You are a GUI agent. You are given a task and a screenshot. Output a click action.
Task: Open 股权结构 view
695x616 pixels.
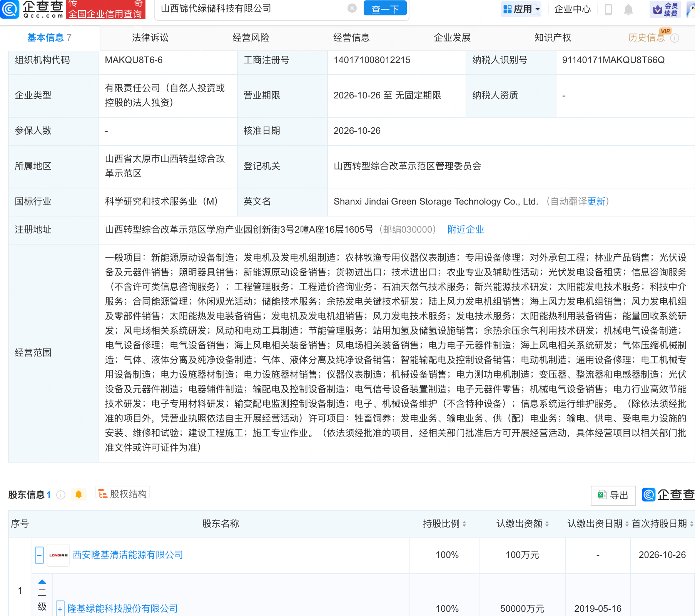(123, 494)
